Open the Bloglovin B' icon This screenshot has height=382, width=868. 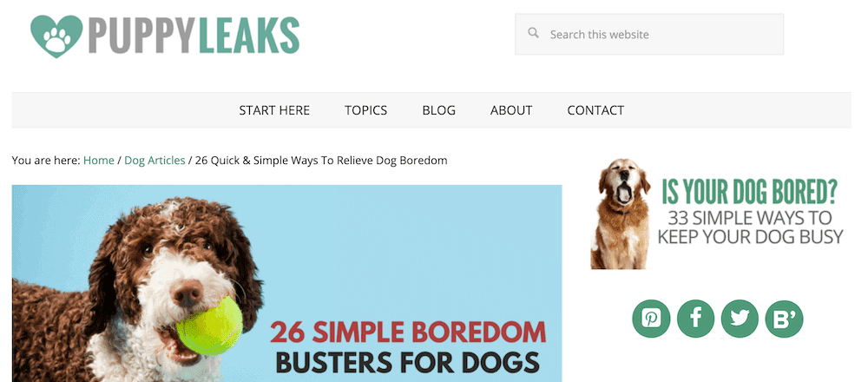tap(784, 319)
